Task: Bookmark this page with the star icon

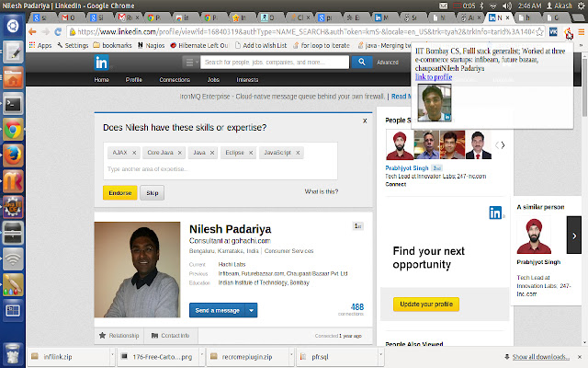Action: click(539, 32)
